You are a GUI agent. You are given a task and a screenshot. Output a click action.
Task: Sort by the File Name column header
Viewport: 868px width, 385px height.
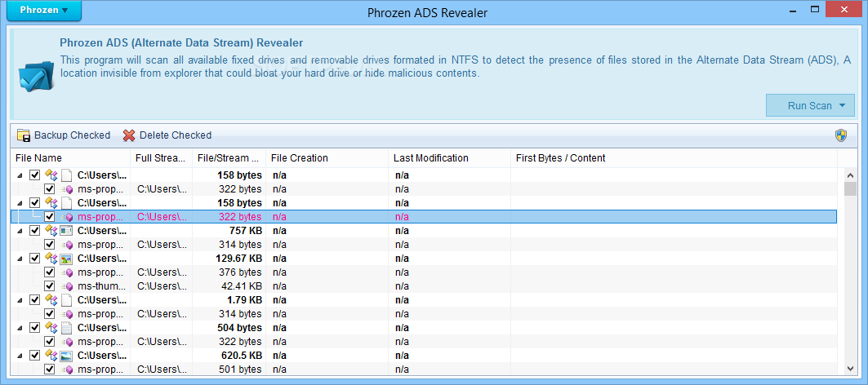[70, 158]
